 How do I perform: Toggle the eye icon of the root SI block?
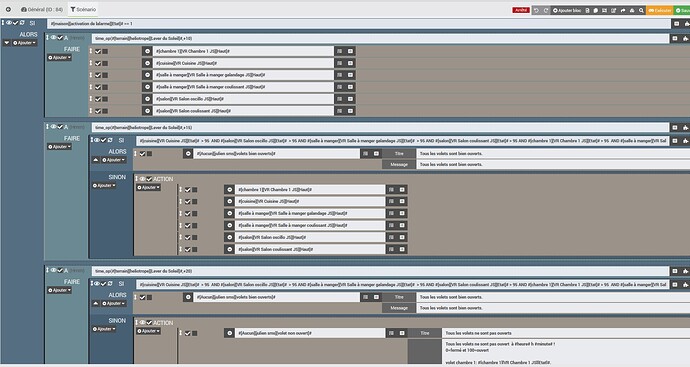[x=9, y=23]
